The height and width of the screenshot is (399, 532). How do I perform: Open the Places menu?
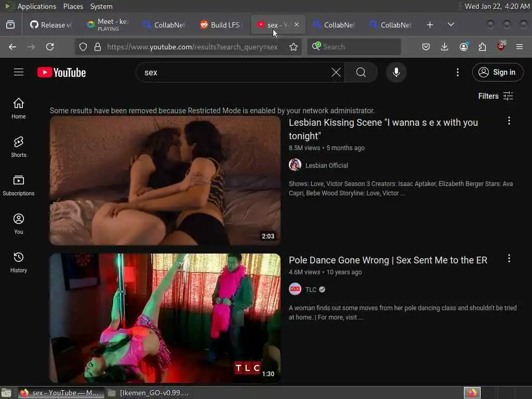click(73, 6)
